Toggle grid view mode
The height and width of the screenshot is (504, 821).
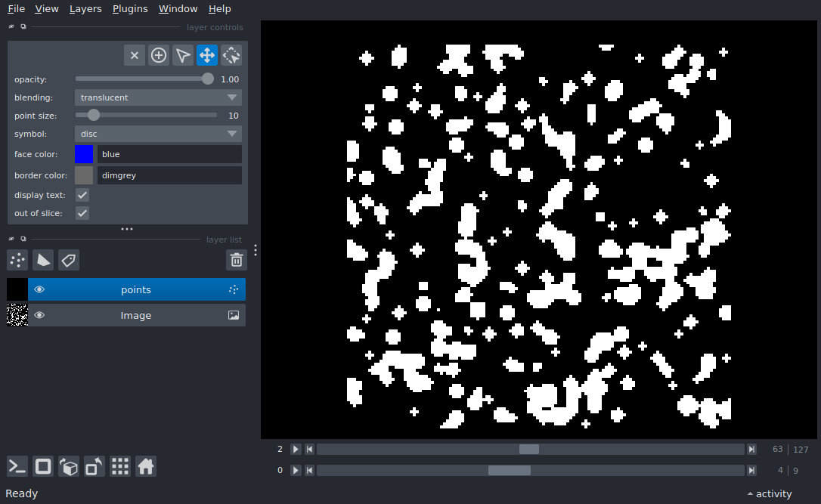click(120, 466)
